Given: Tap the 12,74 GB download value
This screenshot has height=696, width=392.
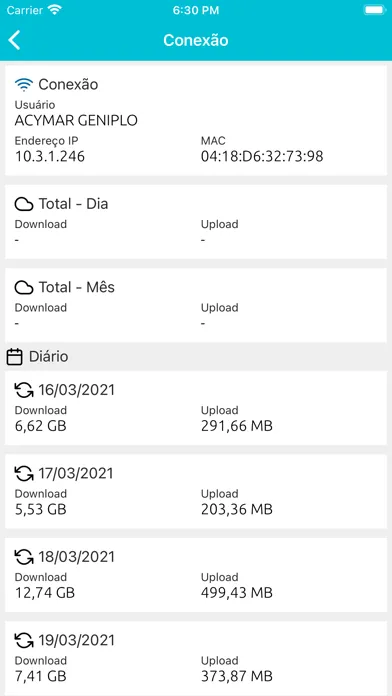Looking at the screenshot, I should [x=44, y=593].
